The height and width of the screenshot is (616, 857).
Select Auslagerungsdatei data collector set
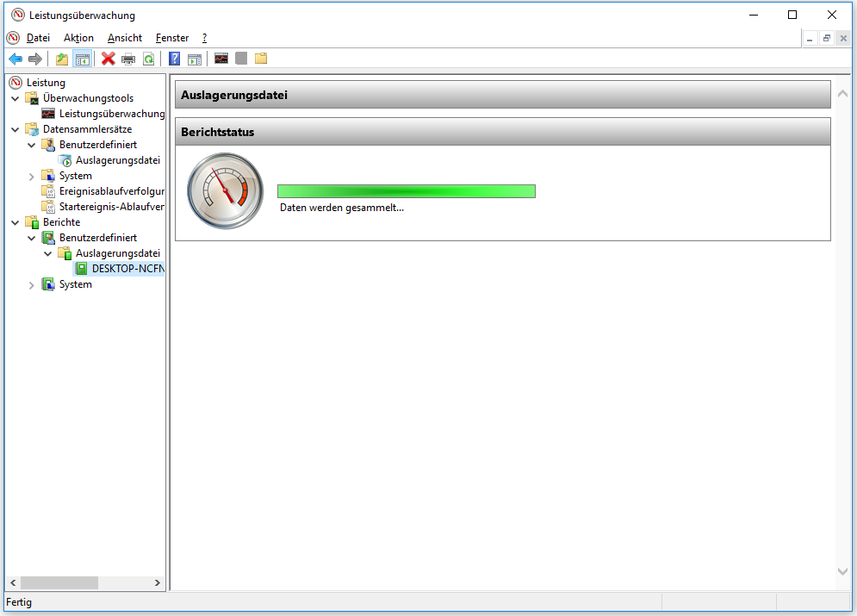tap(117, 160)
